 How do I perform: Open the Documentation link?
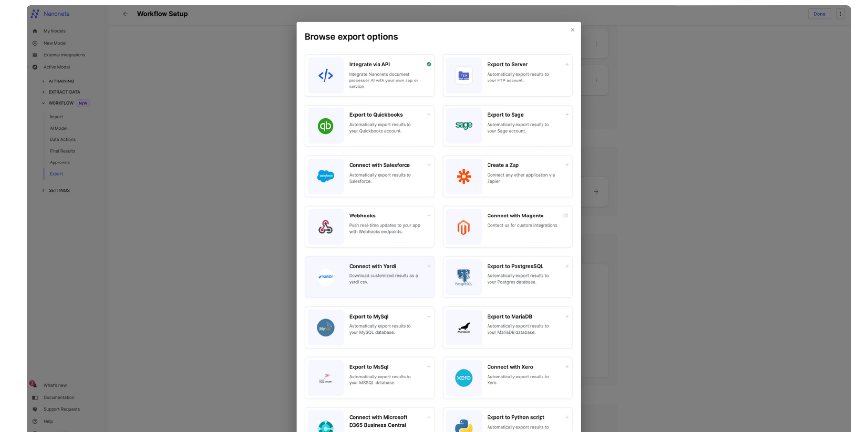[x=58, y=398]
